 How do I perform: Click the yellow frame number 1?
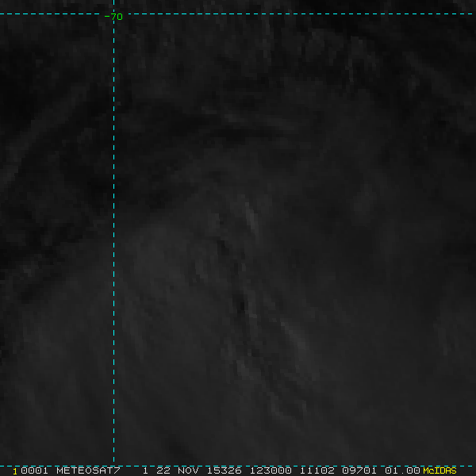14,471
